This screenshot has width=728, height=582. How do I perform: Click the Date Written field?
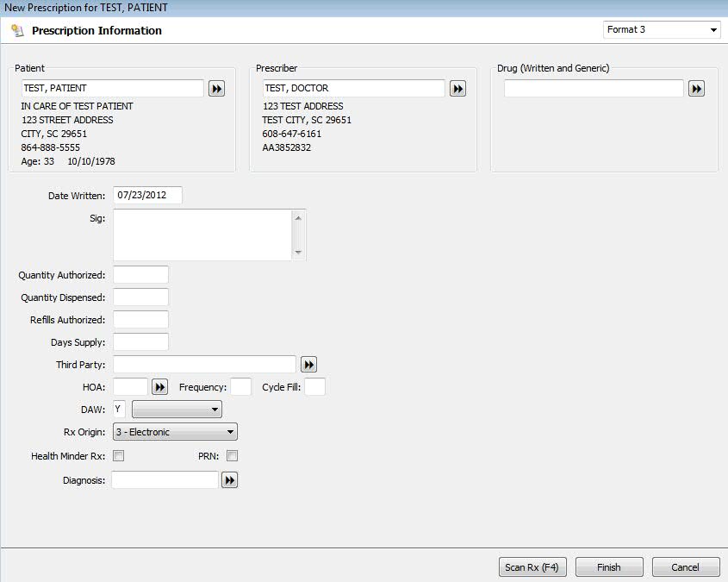[x=147, y=195]
